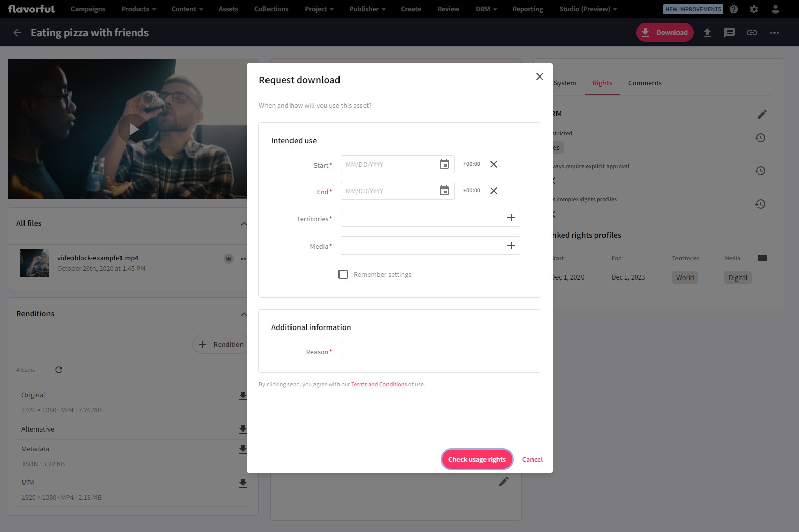Image resolution: width=799 pixels, height=532 pixels.
Task: Open the Terms and Conditions link
Action: click(379, 385)
